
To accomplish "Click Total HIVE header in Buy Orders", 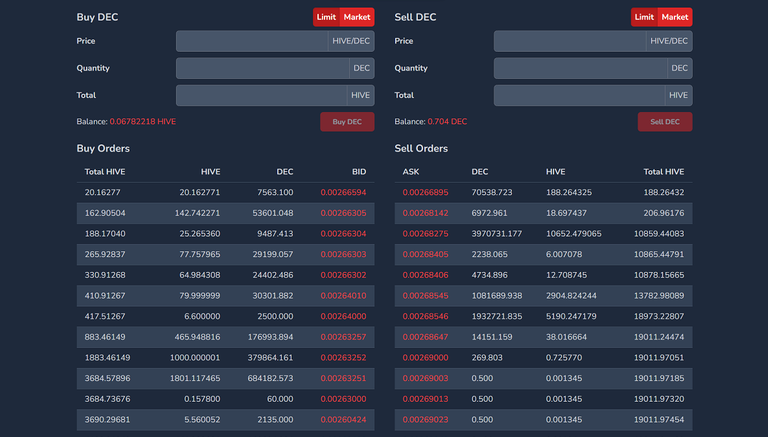I will (105, 172).
